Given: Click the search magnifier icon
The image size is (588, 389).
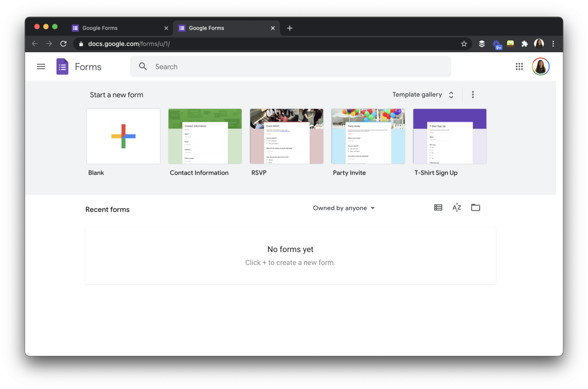Looking at the screenshot, I should point(143,66).
